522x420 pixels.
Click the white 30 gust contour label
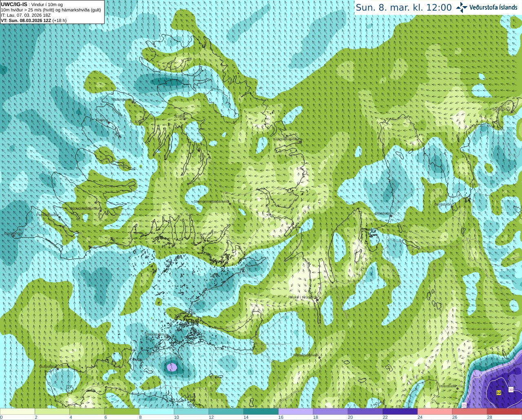pos(511,390)
